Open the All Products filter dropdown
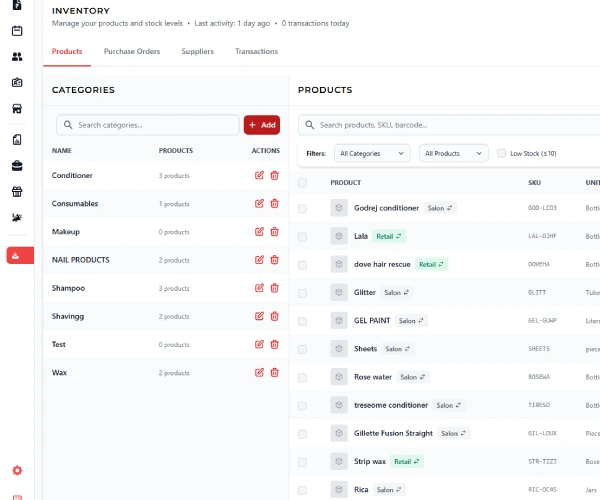Viewport: 600px width, 500px height. [455, 153]
